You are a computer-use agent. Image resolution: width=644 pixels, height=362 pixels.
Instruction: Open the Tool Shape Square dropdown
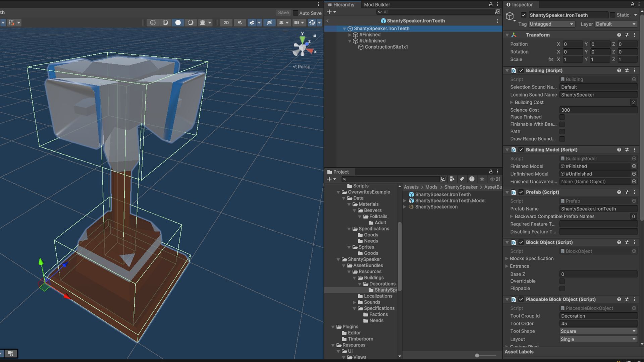(x=598, y=331)
